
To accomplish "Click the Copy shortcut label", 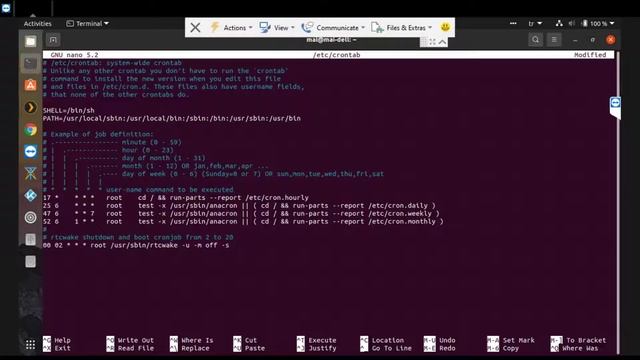I will tap(511, 348).
